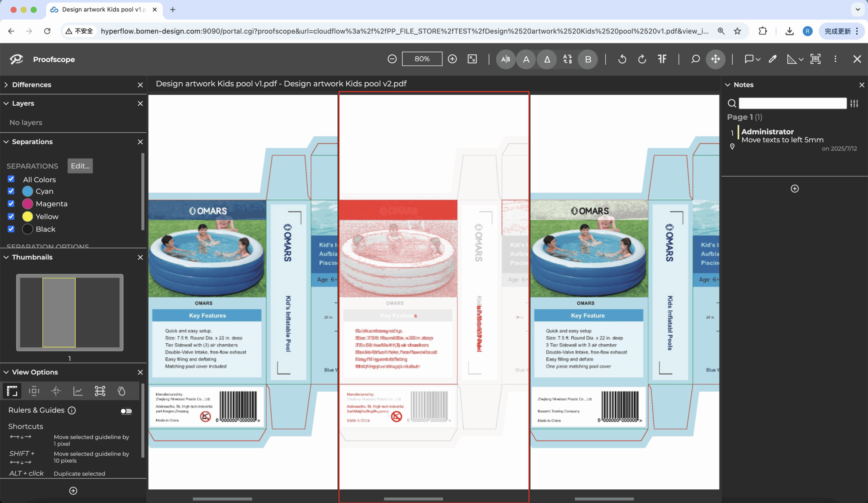Click the zoom in plus icon

point(452,59)
